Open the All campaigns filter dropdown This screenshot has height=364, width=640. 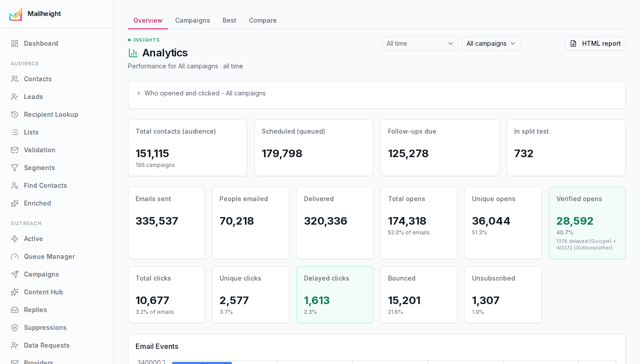(491, 44)
